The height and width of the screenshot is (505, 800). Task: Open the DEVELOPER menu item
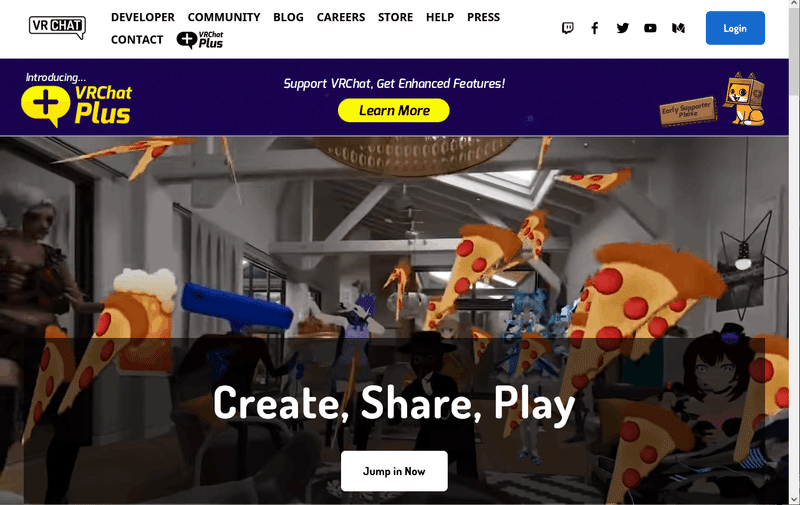tap(143, 17)
